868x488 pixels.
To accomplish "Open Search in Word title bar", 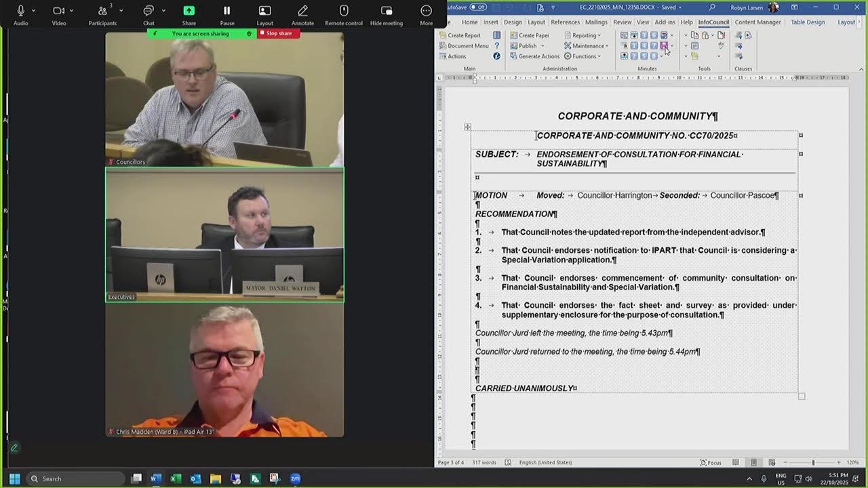I will pos(712,7).
